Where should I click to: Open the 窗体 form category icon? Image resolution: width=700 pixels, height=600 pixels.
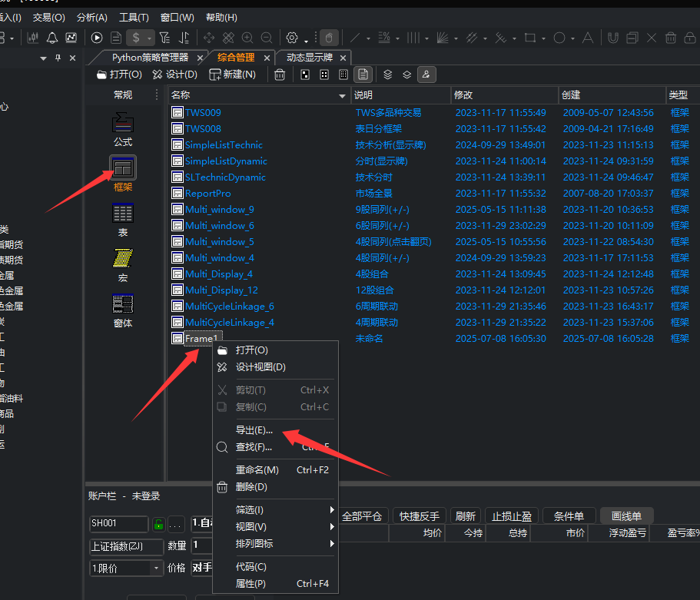click(123, 303)
